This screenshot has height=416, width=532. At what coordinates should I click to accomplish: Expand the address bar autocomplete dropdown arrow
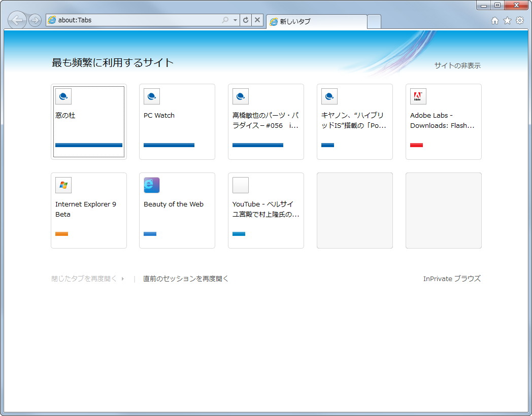(235, 20)
